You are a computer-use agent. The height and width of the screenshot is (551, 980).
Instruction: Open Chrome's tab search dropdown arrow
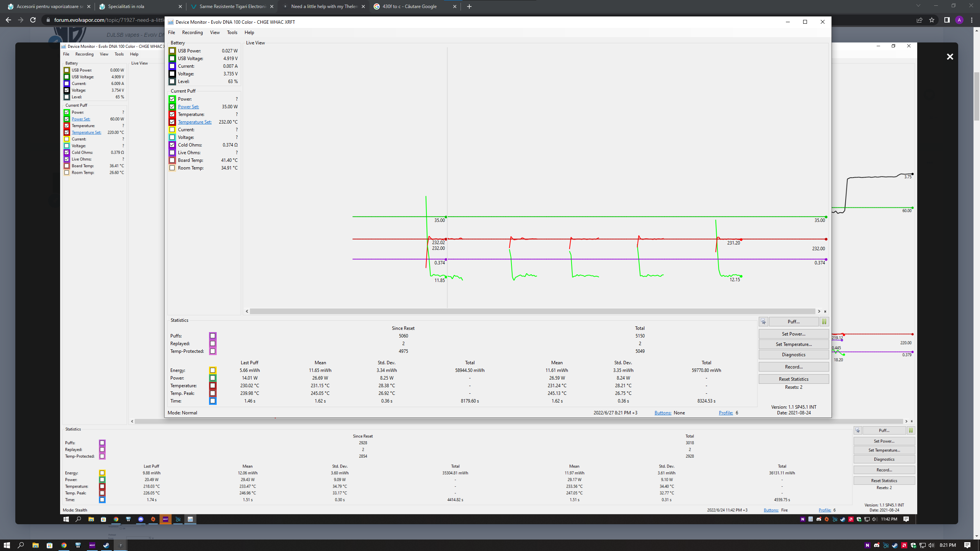pyautogui.click(x=918, y=6)
